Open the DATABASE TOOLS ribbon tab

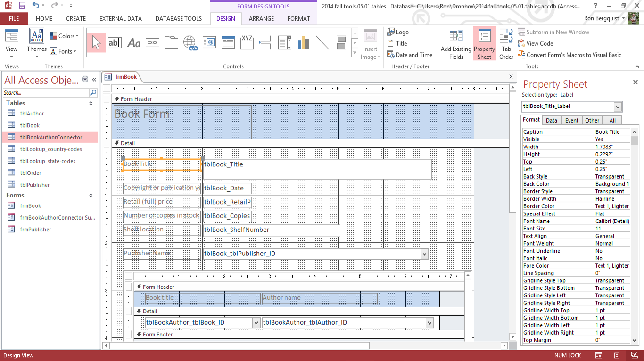179,19
